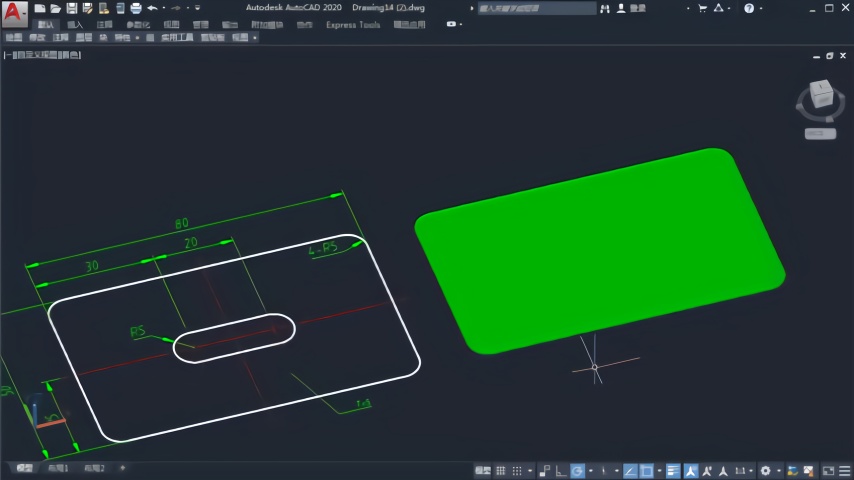854x480 pixels.
Task: Click the binoculars search icon
Action: [605, 8]
